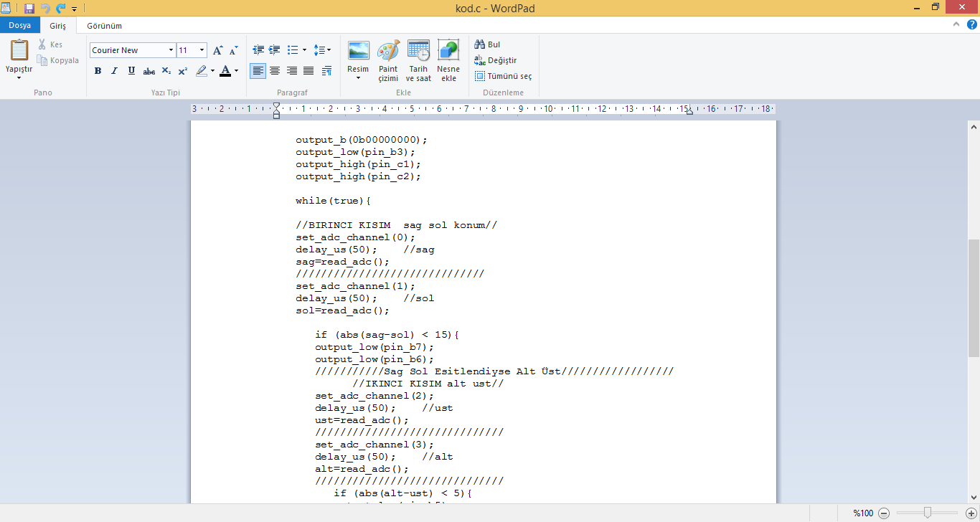Click the first-line indent marker on ruler
The image size is (980, 522).
click(x=277, y=105)
